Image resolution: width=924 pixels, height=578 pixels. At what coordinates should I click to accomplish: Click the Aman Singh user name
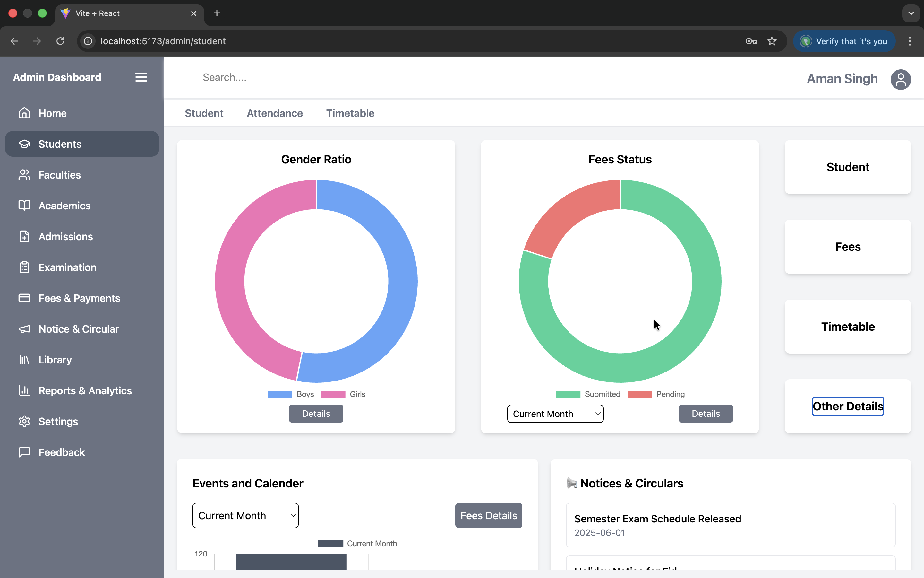(842, 79)
